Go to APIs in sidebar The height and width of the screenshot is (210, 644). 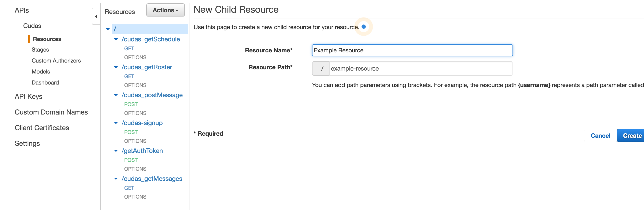pyautogui.click(x=22, y=10)
